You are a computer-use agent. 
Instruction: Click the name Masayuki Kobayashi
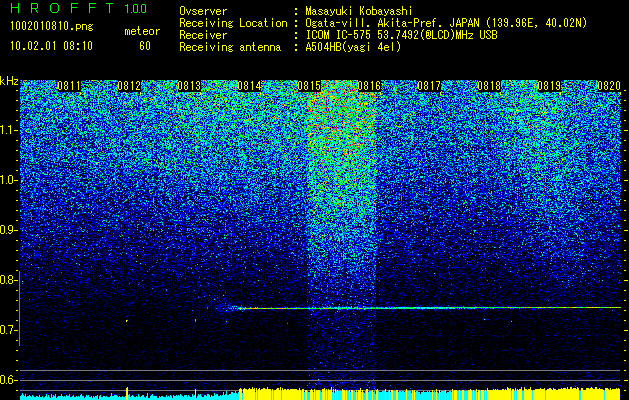359,12
